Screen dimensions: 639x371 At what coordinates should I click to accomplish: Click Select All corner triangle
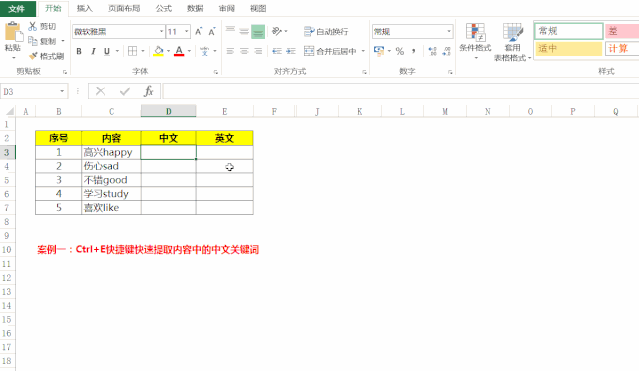[9, 111]
